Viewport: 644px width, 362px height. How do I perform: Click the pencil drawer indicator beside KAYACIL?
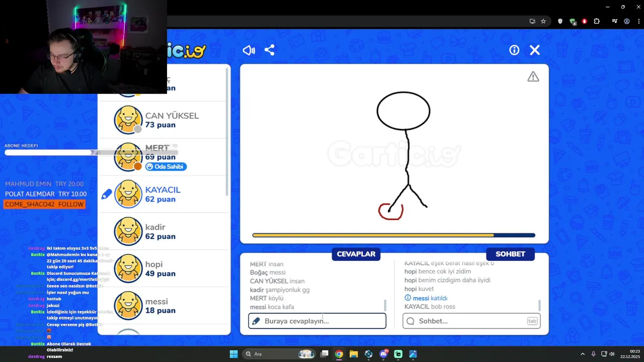click(106, 194)
